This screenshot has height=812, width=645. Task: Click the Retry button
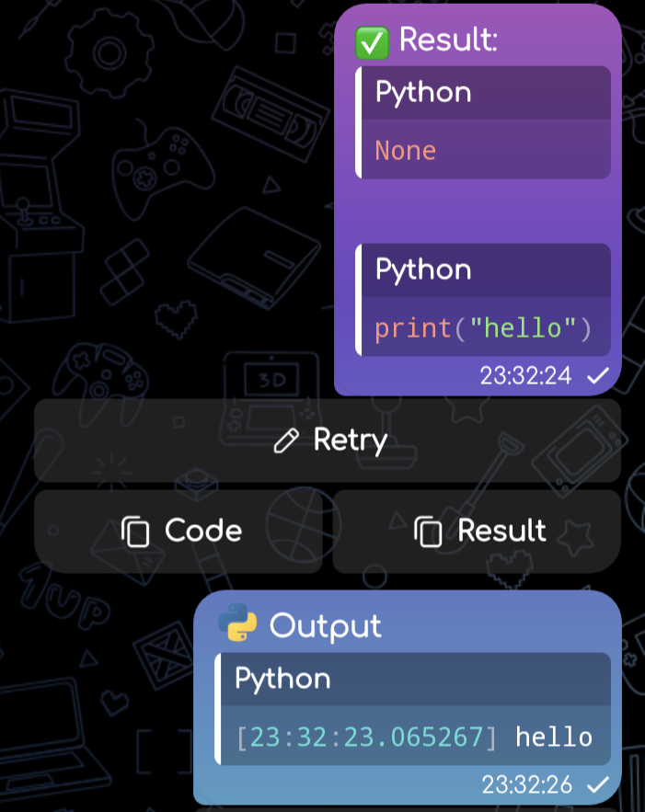click(328, 440)
